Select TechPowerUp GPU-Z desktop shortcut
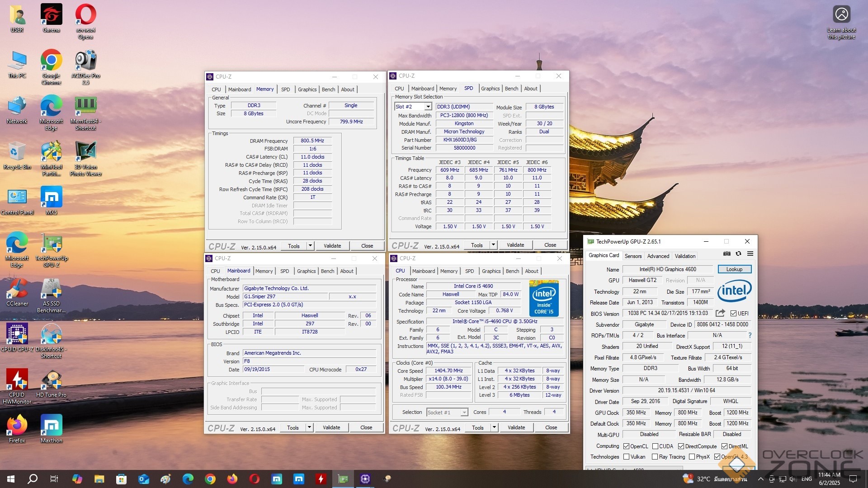The height and width of the screenshot is (488, 868). coord(51,250)
